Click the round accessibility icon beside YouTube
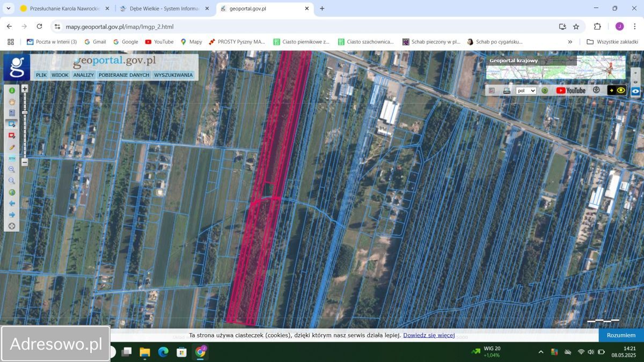Image resolution: width=644 pixels, height=362 pixels. tap(596, 90)
